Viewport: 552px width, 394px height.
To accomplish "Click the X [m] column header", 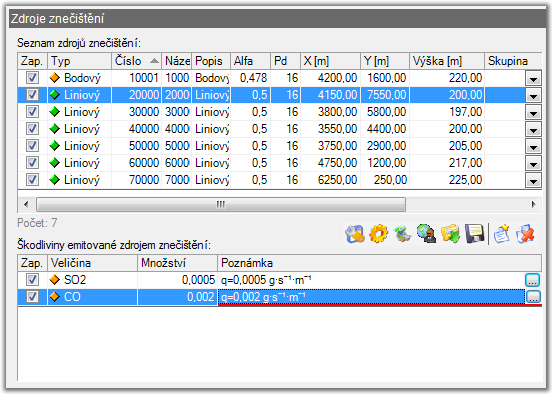I will click(x=330, y=61).
